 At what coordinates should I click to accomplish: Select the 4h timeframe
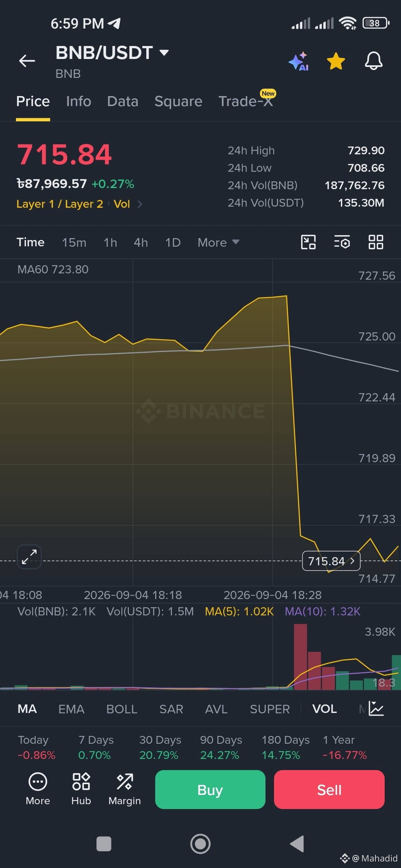[x=141, y=242]
